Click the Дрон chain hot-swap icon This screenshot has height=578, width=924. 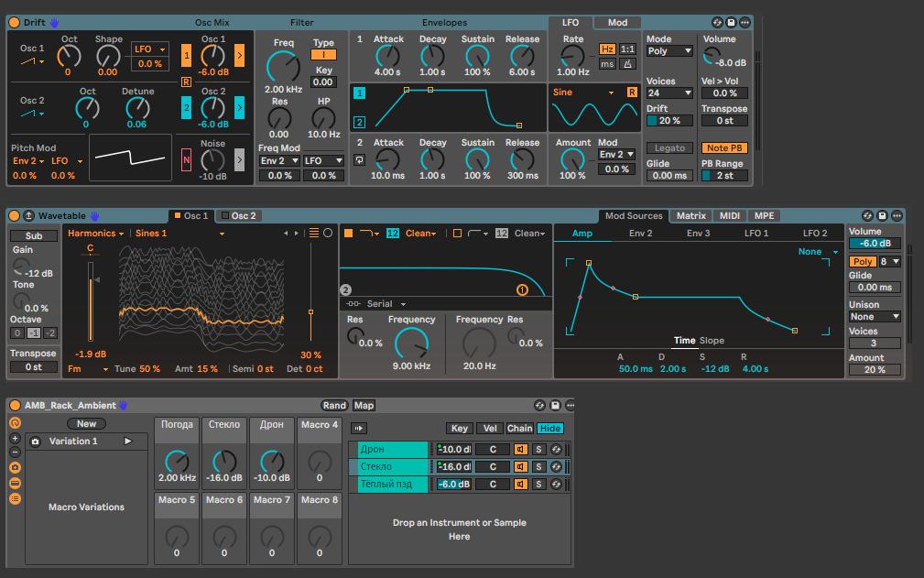[556, 449]
